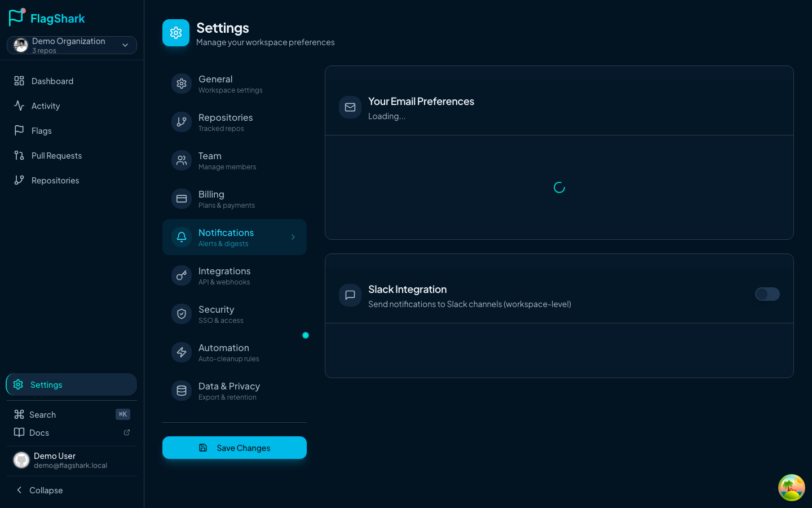This screenshot has width=812, height=508.
Task: Open Search in the sidebar
Action: [43, 414]
